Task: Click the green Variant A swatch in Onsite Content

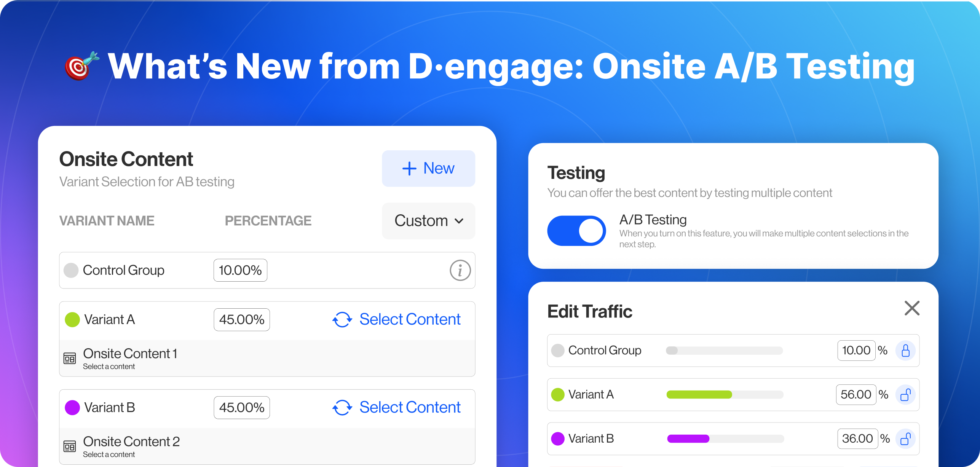Action: pyautogui.click(x=72, y=320)
